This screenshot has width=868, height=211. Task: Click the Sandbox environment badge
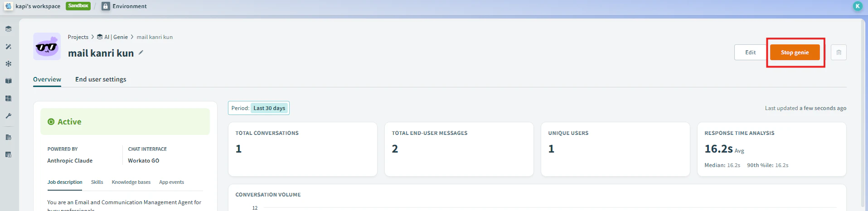[78, 6]
